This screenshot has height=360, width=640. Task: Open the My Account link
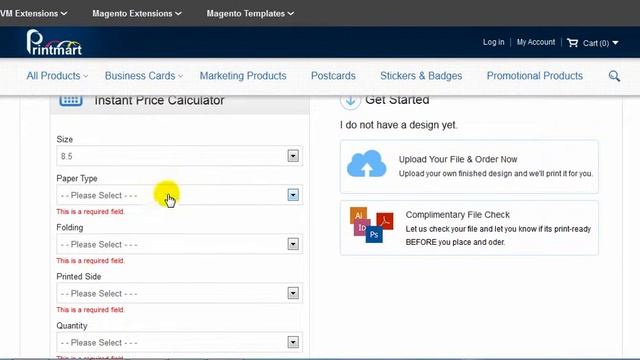tap(536, 42)
